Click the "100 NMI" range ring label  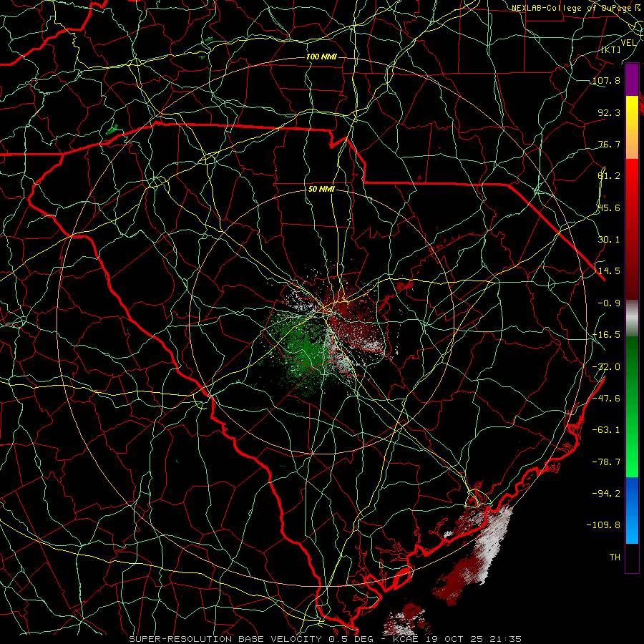[321, 57]
